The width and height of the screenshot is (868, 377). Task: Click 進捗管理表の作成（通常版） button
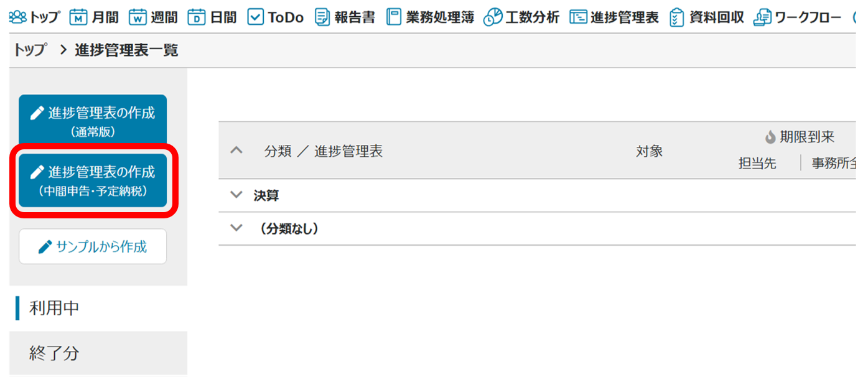pos(93,121)
